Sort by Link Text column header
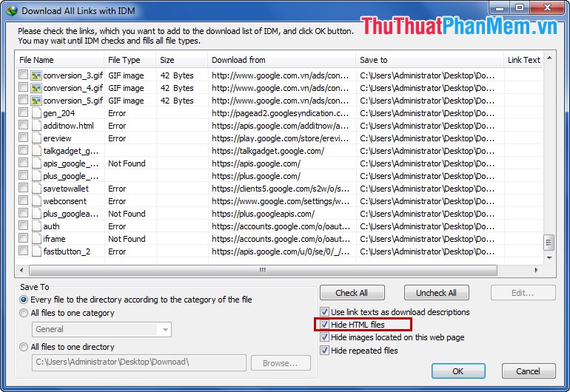 tap(523, 60)
